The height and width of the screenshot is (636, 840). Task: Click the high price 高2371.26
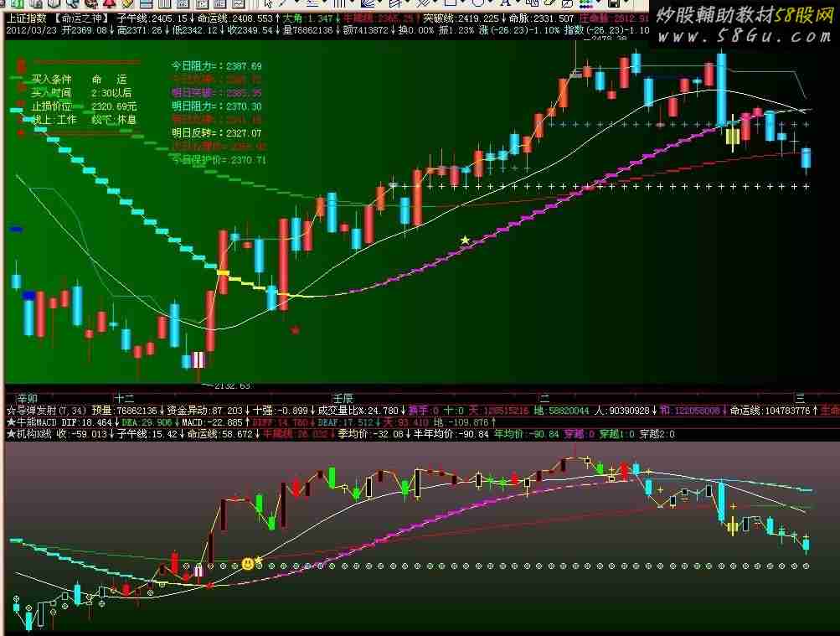pyautogui.click(x=140, y=30)
